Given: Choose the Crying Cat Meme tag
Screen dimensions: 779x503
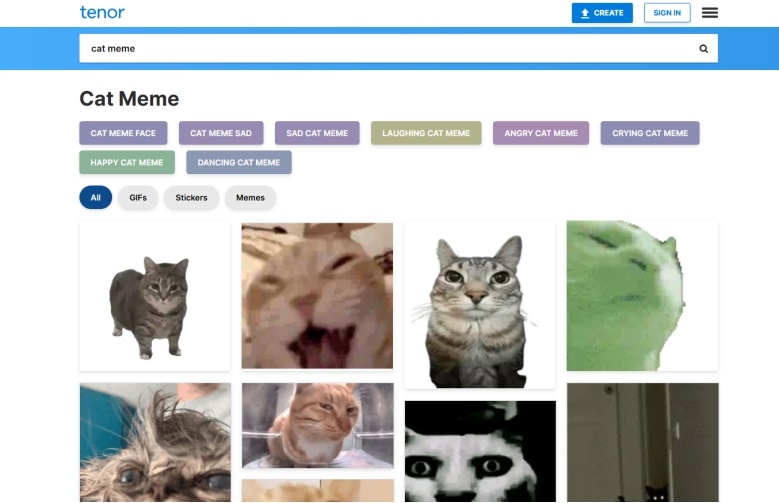Looking at the screenshot, I should pyautogui.click(x=650, y=133).
